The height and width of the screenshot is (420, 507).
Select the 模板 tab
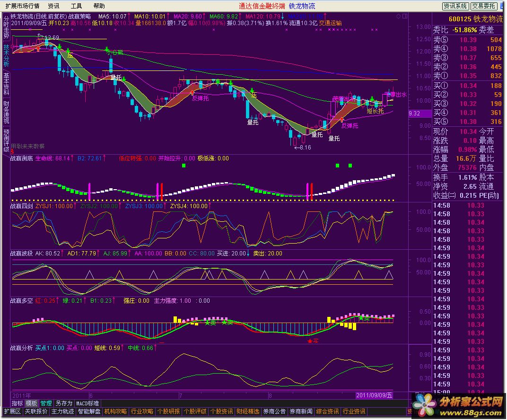click(31, 403)
